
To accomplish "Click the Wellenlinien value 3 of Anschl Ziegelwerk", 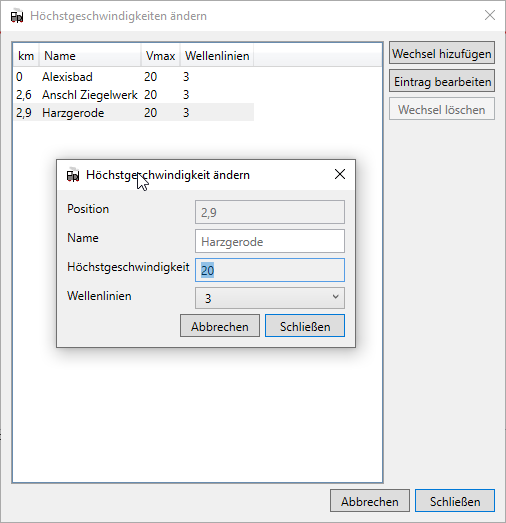I will pyautogui.click(x=186, y=95).
